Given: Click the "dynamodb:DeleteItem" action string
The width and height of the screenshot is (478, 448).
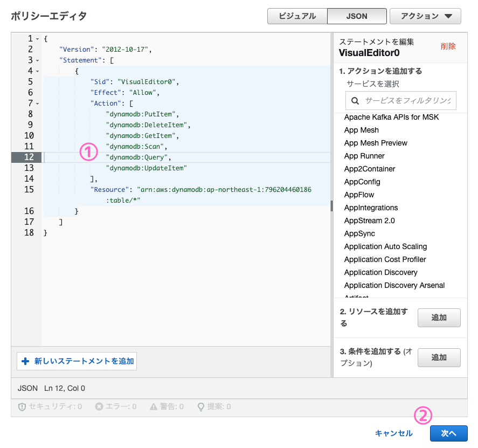Looking at the screenshot, I should tap(147, 125).
